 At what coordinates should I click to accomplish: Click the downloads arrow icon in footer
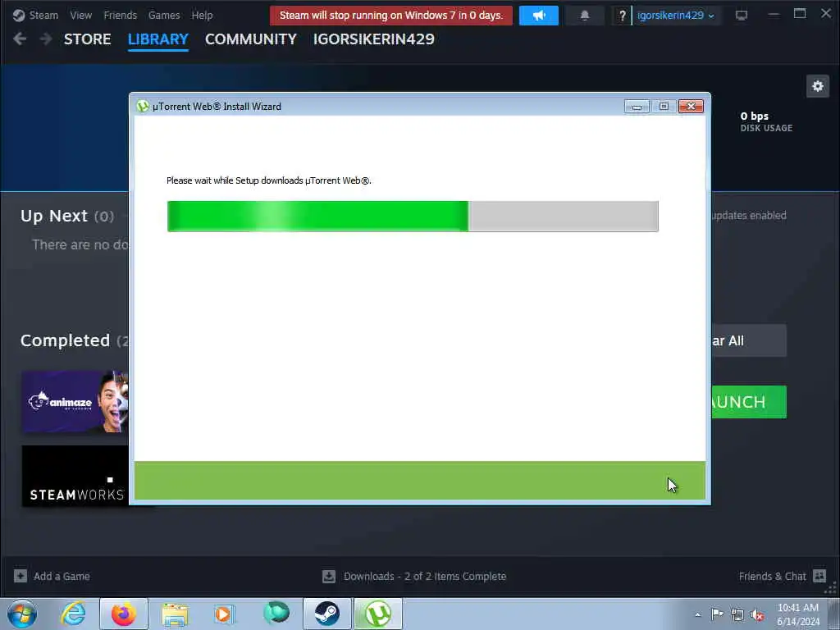[329, 577]
